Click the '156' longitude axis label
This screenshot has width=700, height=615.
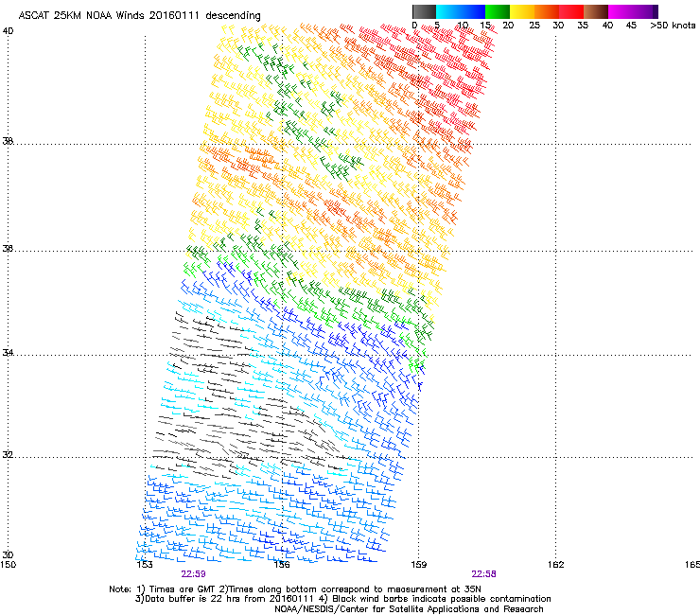pos(282,565)
